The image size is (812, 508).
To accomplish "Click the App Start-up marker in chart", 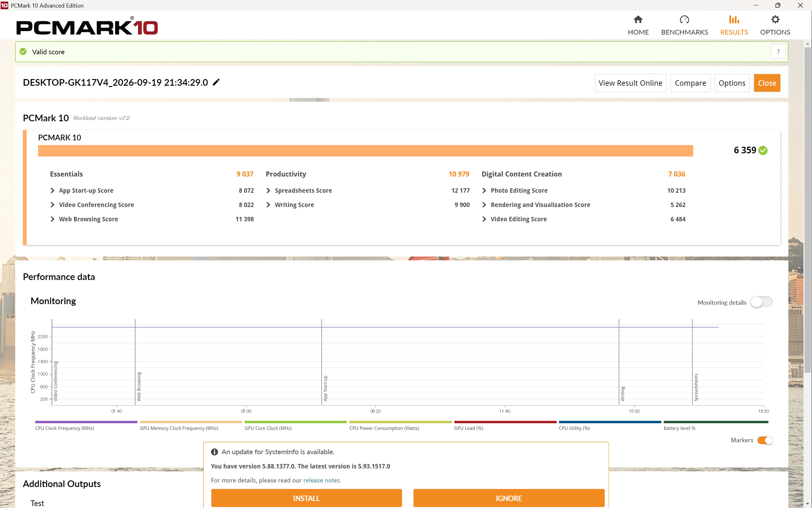I will tap(325, 388).
